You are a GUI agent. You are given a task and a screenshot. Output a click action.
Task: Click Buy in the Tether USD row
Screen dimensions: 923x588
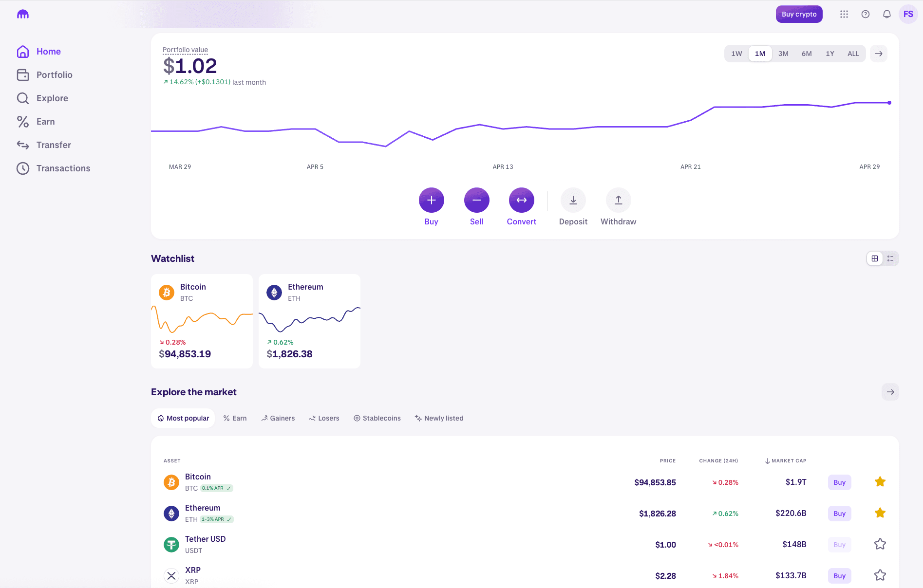(x=840, y=545)
